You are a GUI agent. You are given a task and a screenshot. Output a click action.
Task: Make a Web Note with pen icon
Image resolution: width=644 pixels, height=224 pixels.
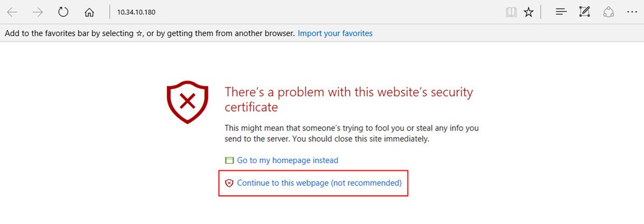coord(584,12)
